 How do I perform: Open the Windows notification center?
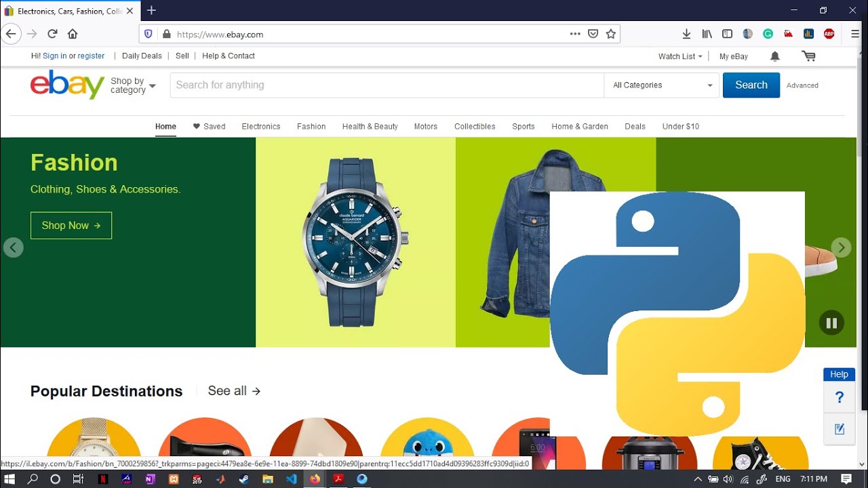click(847, 479)
